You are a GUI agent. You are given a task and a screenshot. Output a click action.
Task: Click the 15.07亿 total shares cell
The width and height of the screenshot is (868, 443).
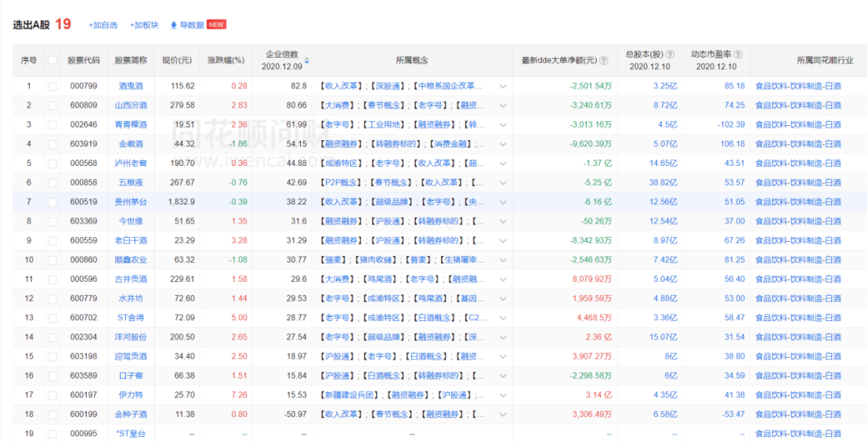coord(664,337)
